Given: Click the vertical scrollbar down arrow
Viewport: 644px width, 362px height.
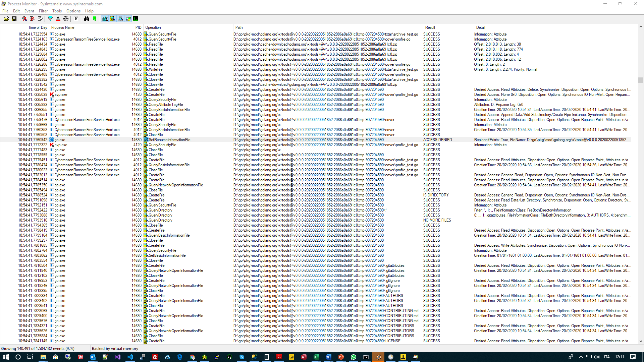Looking at the screenshot, I should (x=641, y=341).
